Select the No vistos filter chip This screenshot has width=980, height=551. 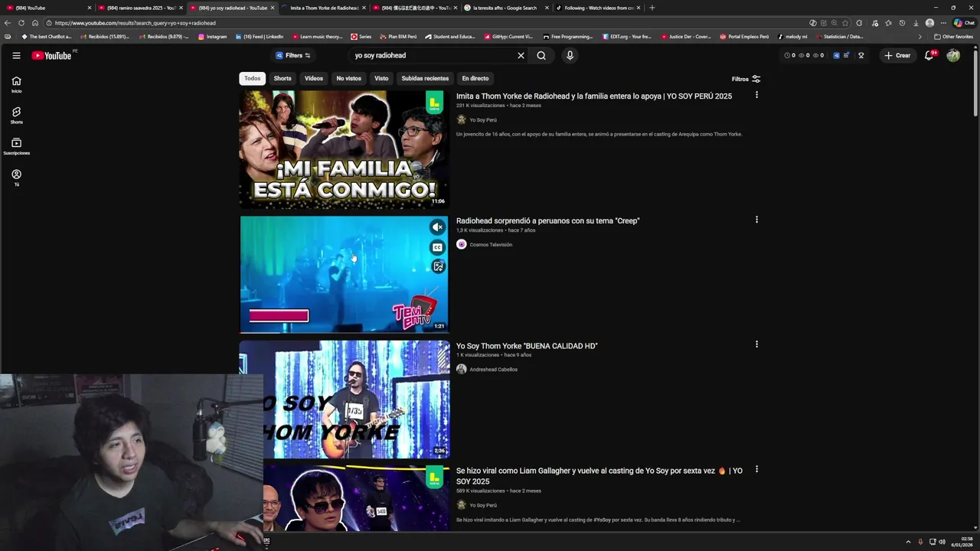point(348,78)
